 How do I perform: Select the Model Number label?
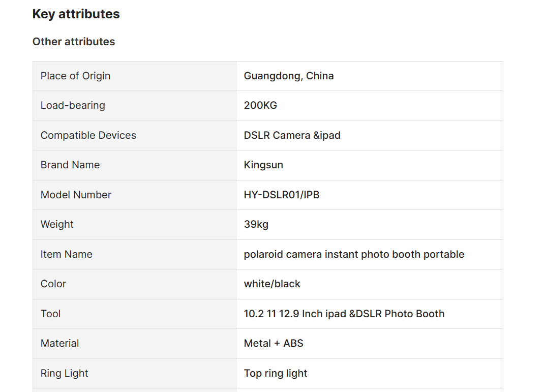coord(76,195)
